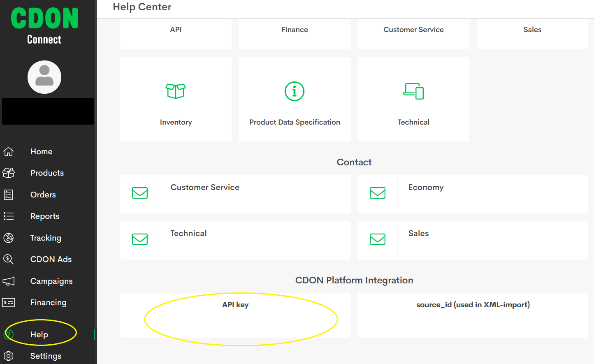Click the Help Center page title

[142, 7]
